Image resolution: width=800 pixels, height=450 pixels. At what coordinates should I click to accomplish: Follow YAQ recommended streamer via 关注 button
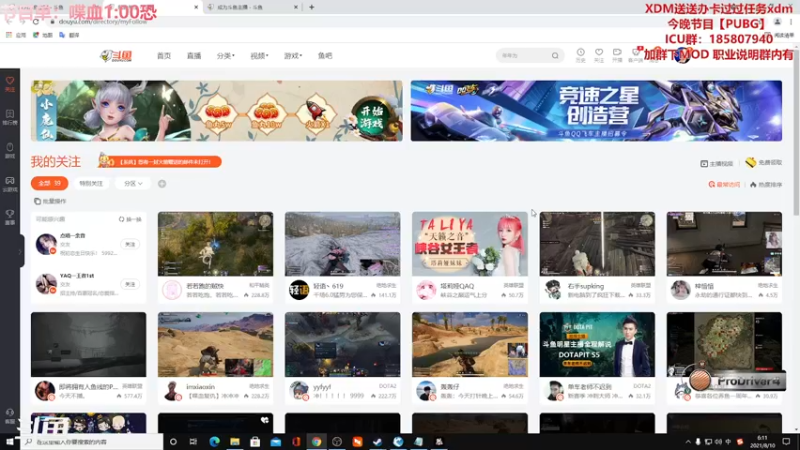(130, 284)
